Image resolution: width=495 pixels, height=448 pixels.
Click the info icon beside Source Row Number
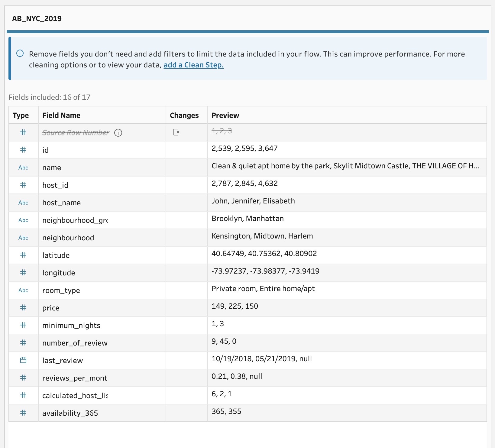point(118,133)
